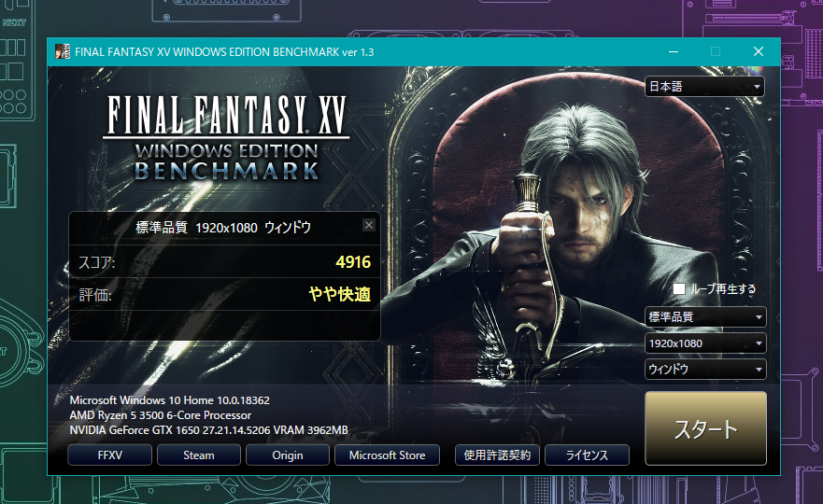Open the 日本語 language dropdown
Image resolution: width=823 pixels, height=504 pixels.
pyautogui.click(x=704, y=87)
